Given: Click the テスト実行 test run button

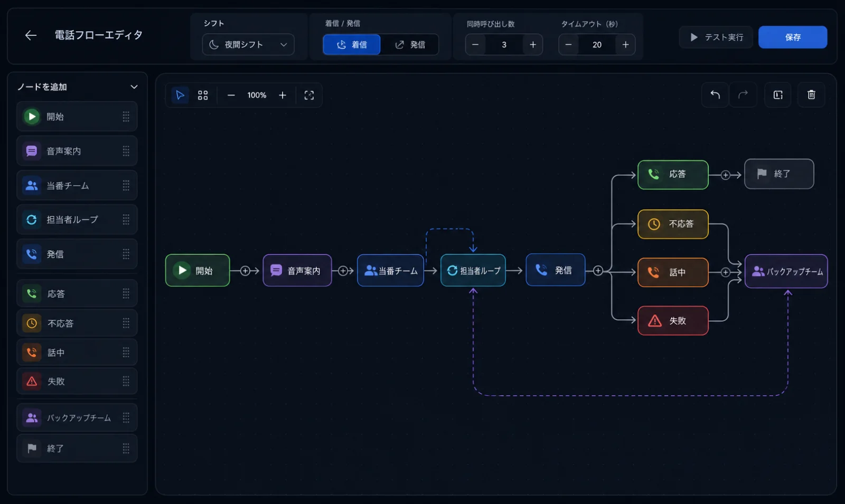Looking at the screenshot, I should [716, 37].
